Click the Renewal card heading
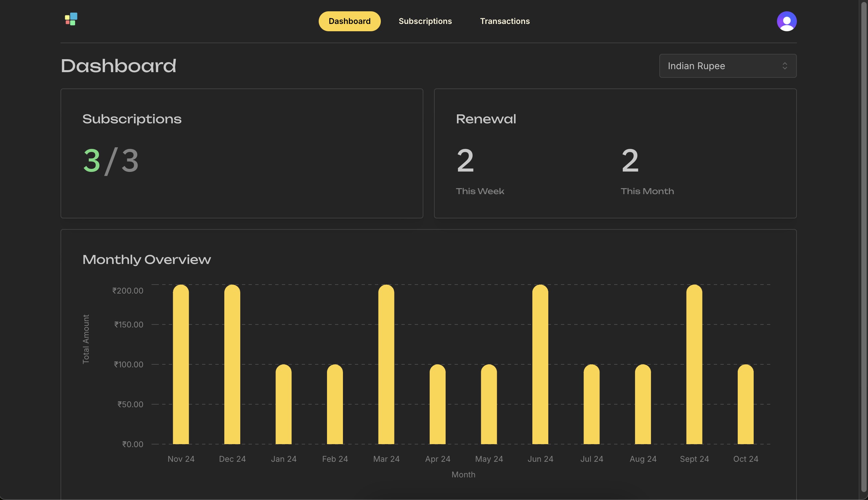This screenshot has height=500, width=868. tap(486, 119)
